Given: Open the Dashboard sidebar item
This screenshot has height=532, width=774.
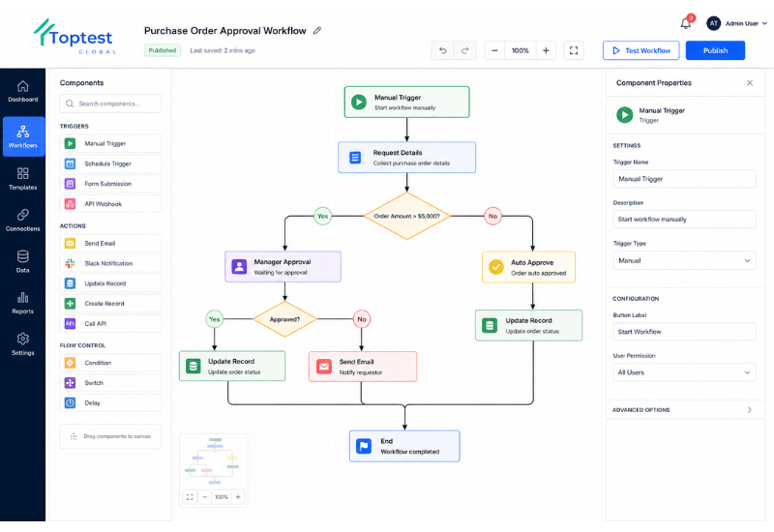Looking at the screenshot, I should 22,92.
